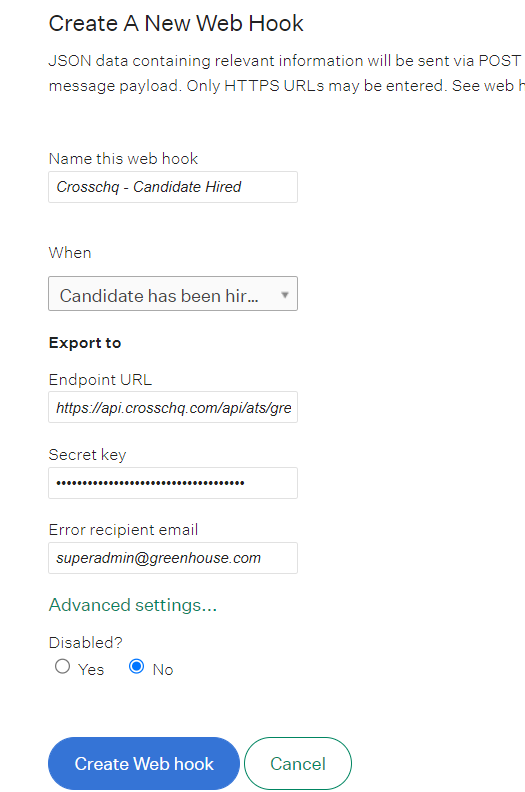Click the 'Export to' section label

(85, 343)
